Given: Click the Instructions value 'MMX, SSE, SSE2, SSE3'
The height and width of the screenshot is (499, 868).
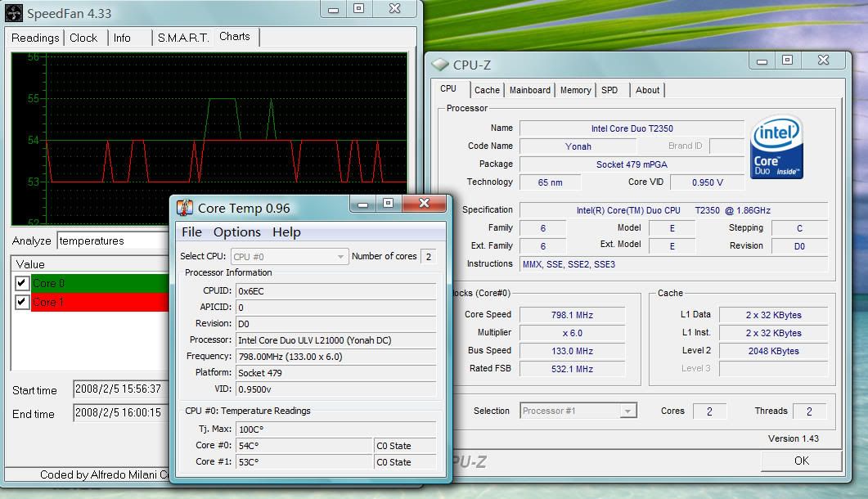Looking at the screenshot, I should coord(673,265).
